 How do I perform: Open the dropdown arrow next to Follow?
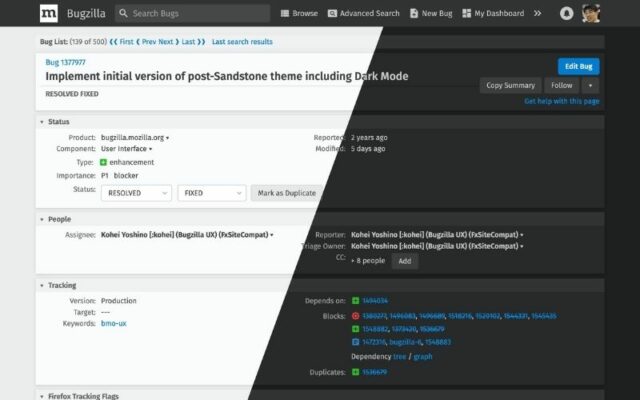pos(590,86)
